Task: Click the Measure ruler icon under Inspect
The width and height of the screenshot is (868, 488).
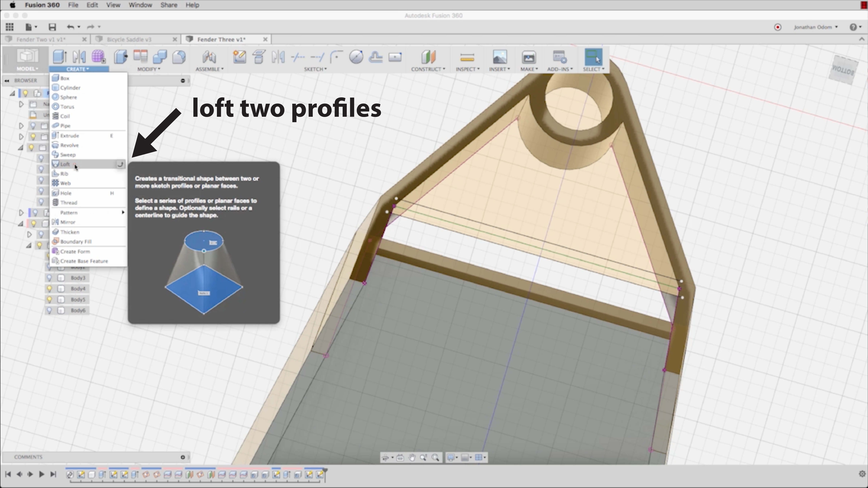Action: click(x=467, y=57)
